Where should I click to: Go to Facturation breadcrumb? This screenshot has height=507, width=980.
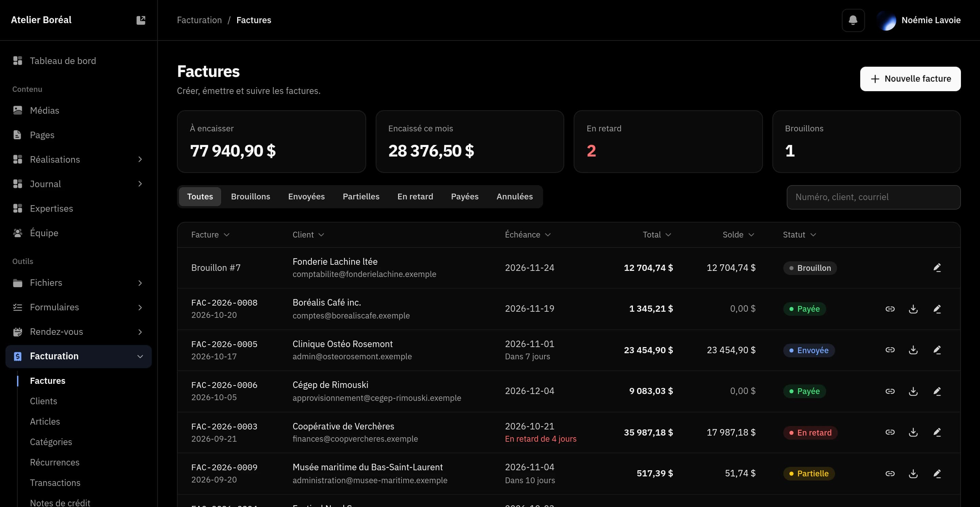click(199, 20)
